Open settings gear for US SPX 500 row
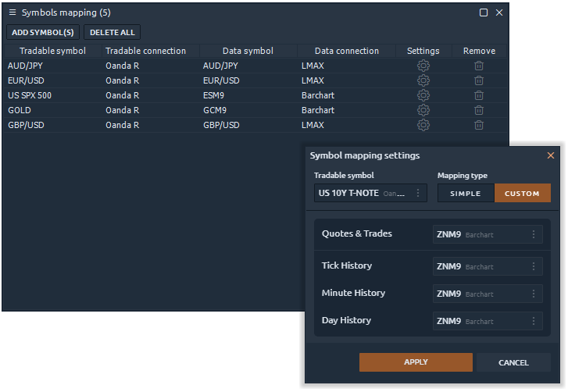 tap(423, 95)
